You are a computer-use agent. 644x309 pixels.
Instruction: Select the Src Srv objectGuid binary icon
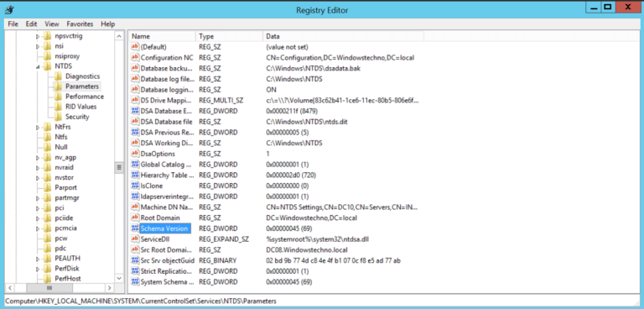coord(135,260)
